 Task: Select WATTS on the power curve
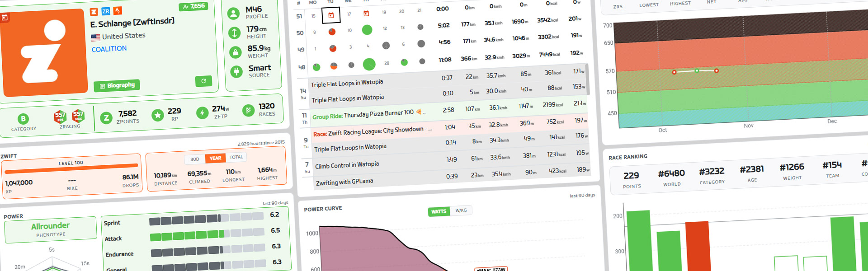click(439, 211)
